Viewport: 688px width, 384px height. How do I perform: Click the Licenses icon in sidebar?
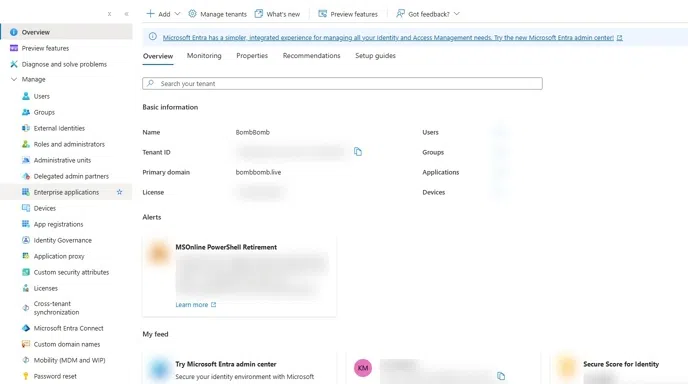26,288
